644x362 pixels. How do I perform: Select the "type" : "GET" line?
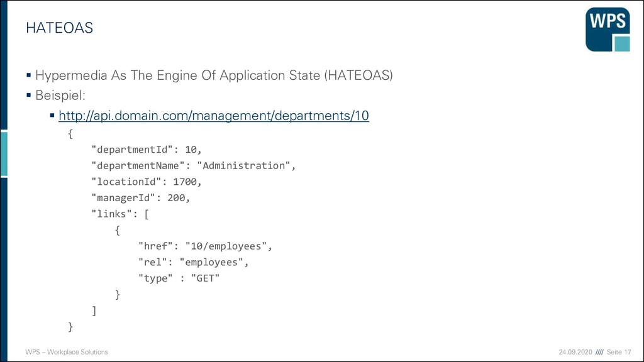point(179,278)
